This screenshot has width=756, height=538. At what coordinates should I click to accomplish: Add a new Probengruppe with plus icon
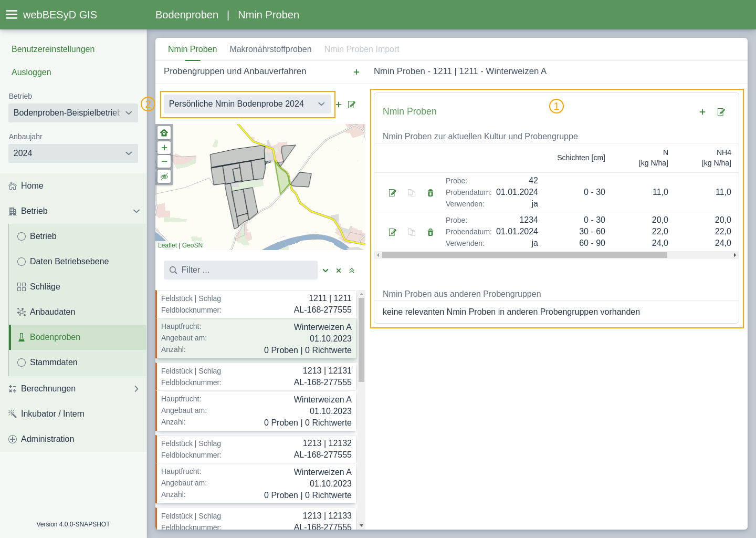click(356, 72)
